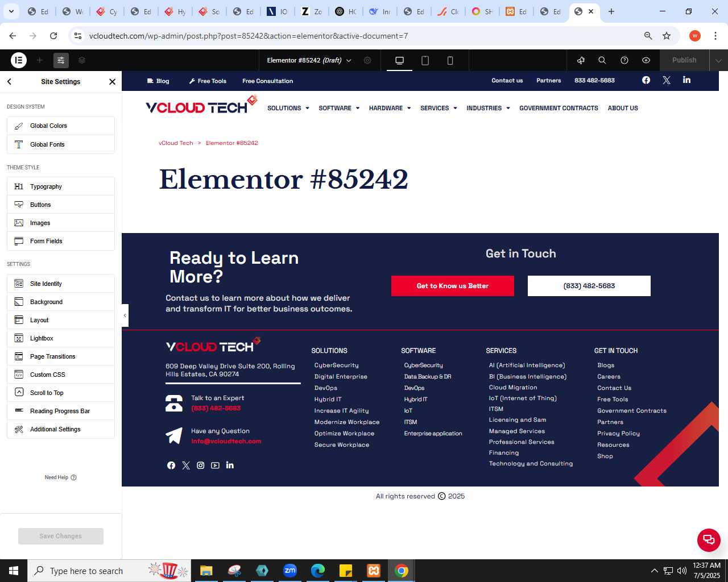
Task: Open Custom CSS settings
Action: tap(61, 375)
